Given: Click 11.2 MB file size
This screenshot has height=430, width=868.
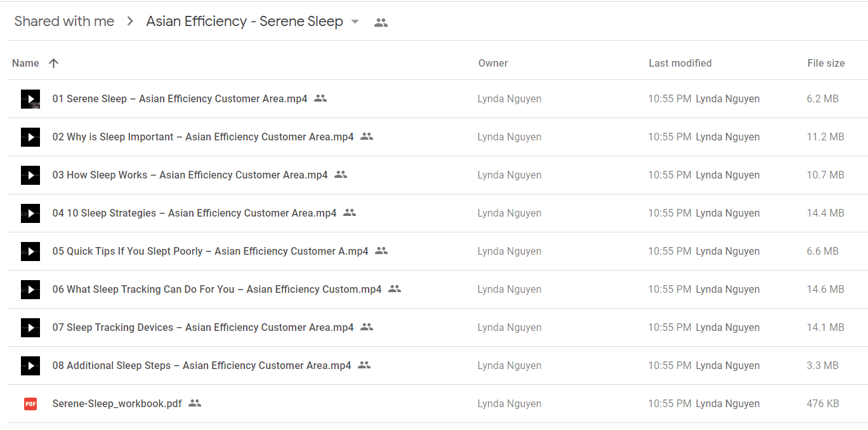Looking at the screenshot, I should coord(825,137).
